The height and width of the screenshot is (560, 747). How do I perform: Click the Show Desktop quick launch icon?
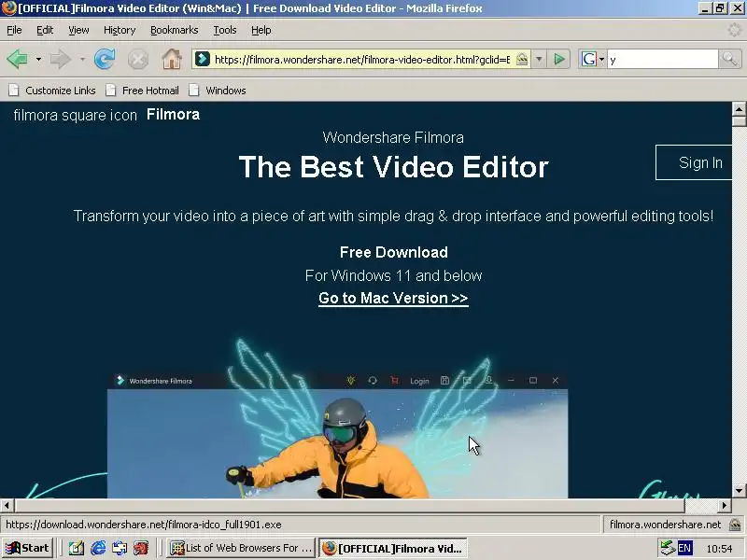pos(120,549)
